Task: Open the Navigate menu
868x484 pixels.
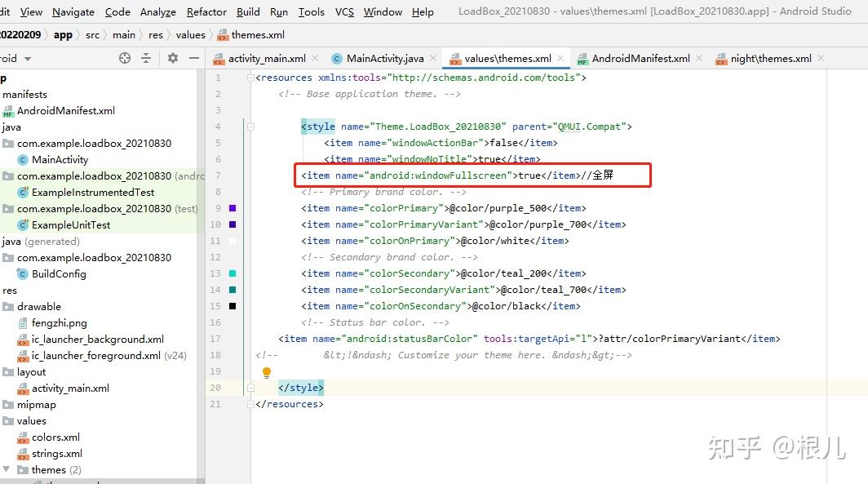Action: click(73, 11)
